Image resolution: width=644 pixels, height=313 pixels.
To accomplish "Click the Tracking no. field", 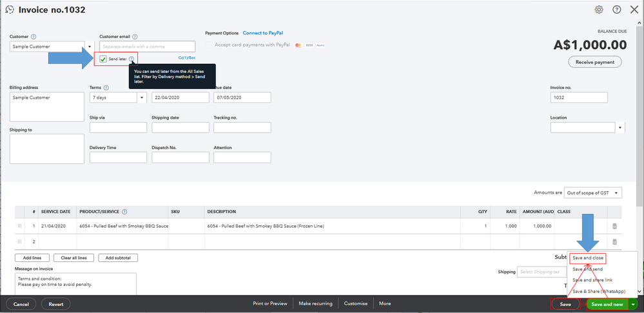I will (x=242, y=128).
